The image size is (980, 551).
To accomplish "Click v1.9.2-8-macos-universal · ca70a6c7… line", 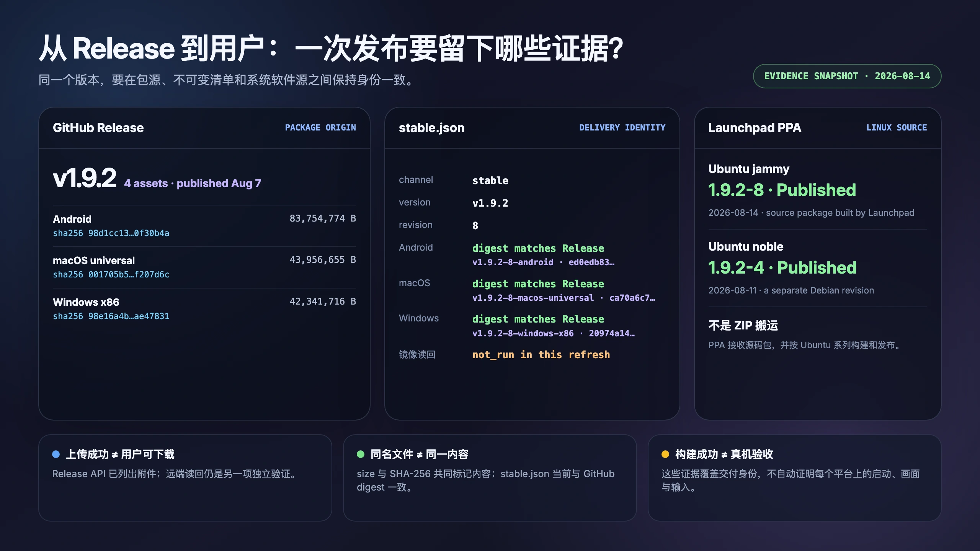I will click(x=563, y=298).
